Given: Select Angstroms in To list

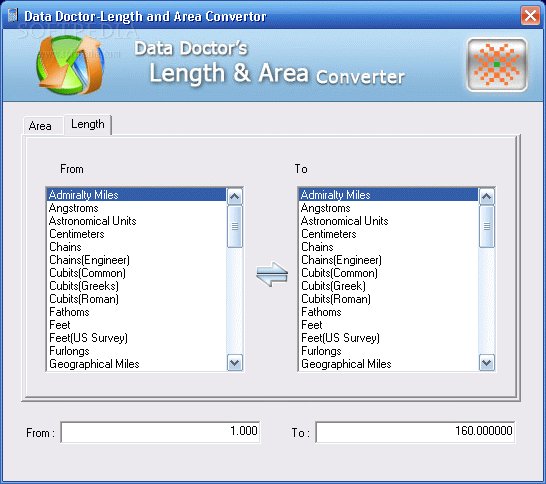Looking at the screenshot, I should (x=389, y=208).
